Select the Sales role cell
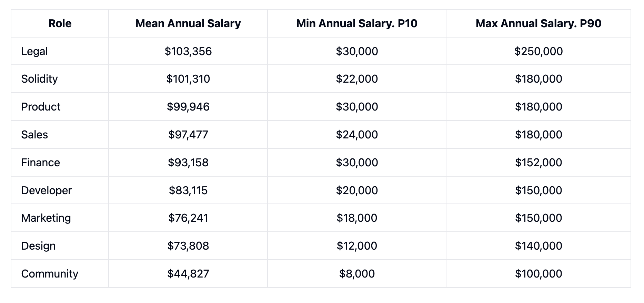This screenshot has width=644, height=303. click(34, 135)
